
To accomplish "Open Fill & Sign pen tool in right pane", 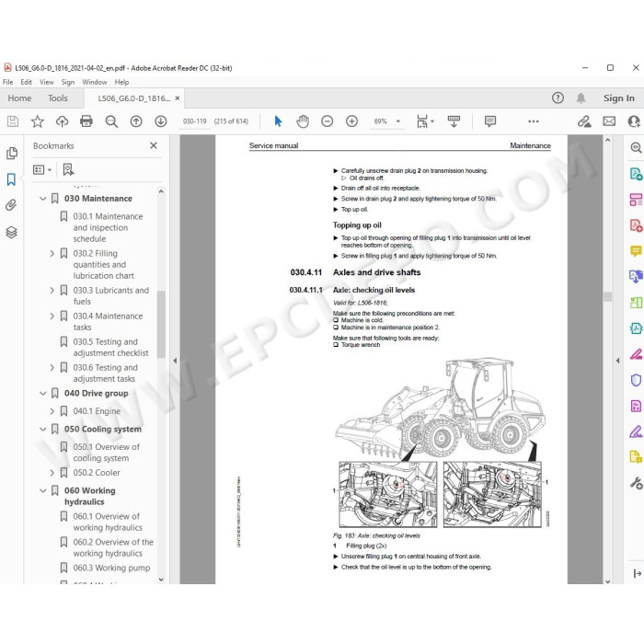I will tap(636, 431).
